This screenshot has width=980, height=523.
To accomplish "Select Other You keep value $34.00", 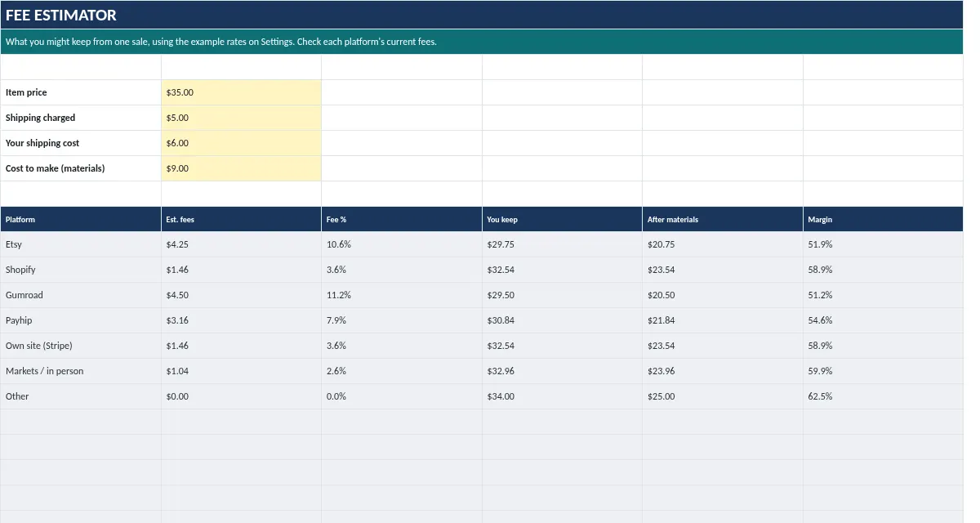I will point(562,396).
